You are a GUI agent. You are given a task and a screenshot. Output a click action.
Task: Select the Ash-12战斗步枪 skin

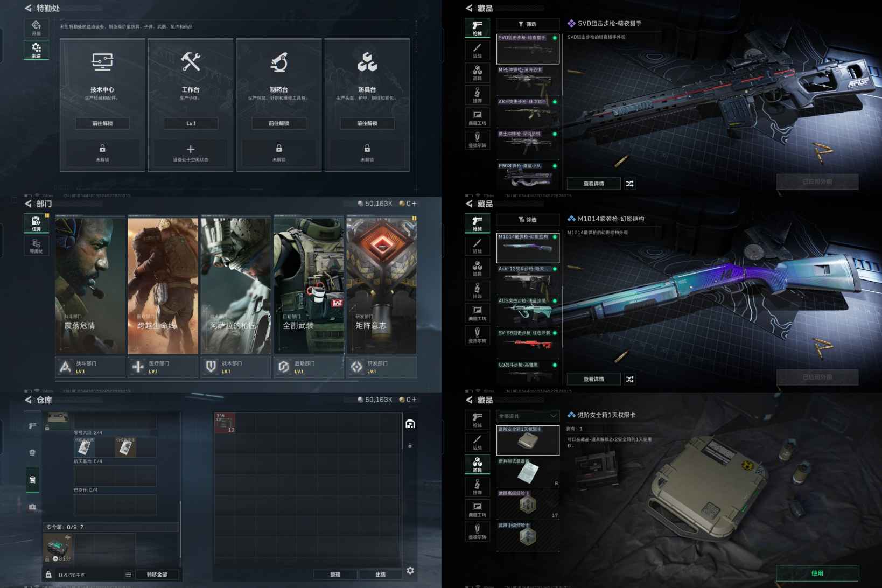click(x=528, y=279)
